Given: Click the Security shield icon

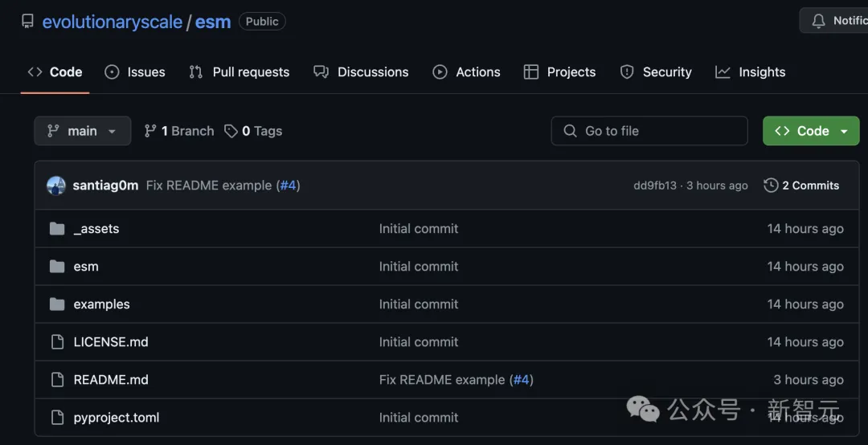Looking at the screenshot, I should (x=627, y=72).
